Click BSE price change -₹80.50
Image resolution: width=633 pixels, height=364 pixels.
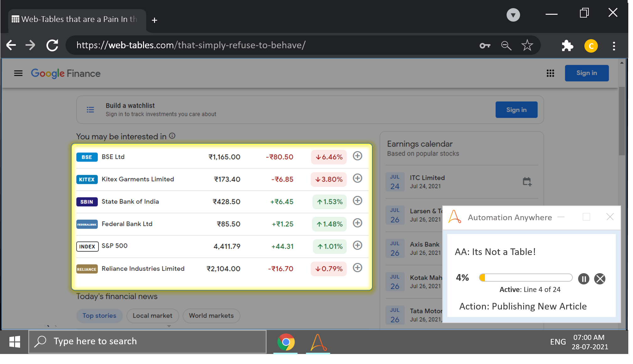[x=279, y=157]
